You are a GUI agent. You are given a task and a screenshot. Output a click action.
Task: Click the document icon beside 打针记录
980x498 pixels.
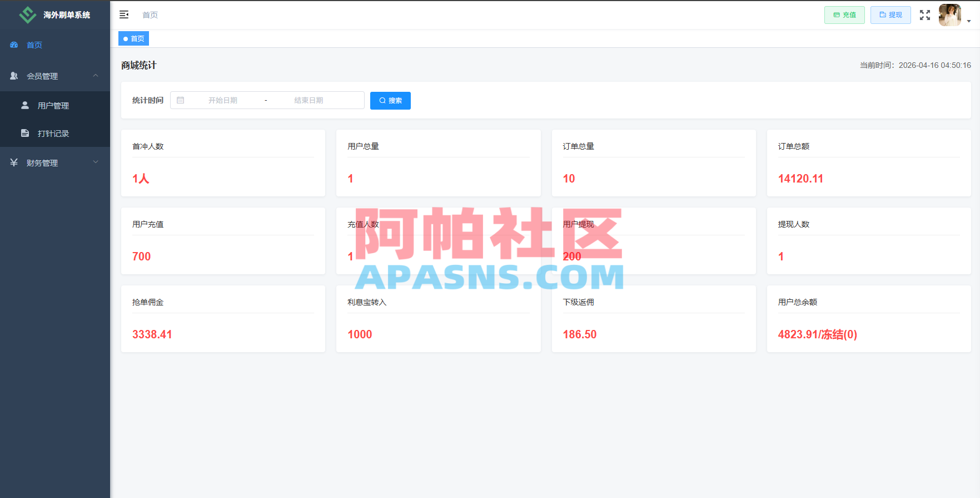tap(25, 133)
